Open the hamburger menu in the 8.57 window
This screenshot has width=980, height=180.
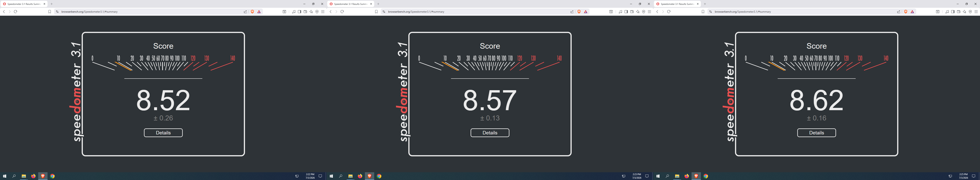point(649,12)
